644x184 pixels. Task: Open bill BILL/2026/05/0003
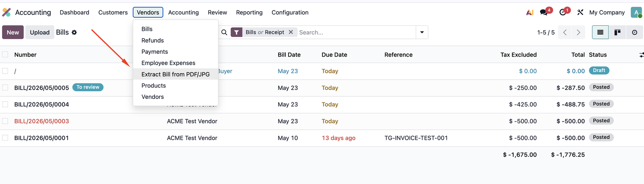point(41,121)
